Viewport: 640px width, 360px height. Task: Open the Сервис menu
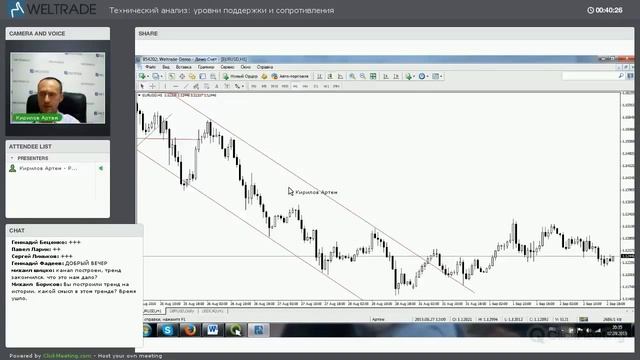pos(227,67)
